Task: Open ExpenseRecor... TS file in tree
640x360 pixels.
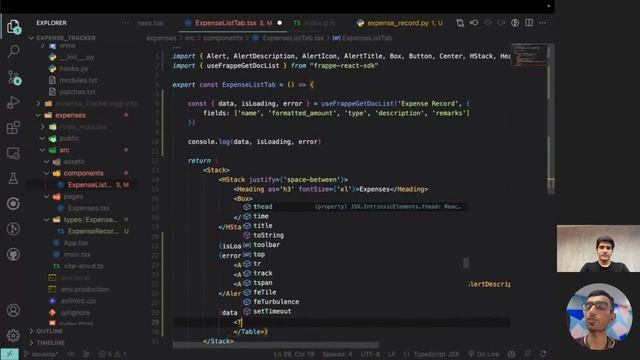Action: coord(93,231)
